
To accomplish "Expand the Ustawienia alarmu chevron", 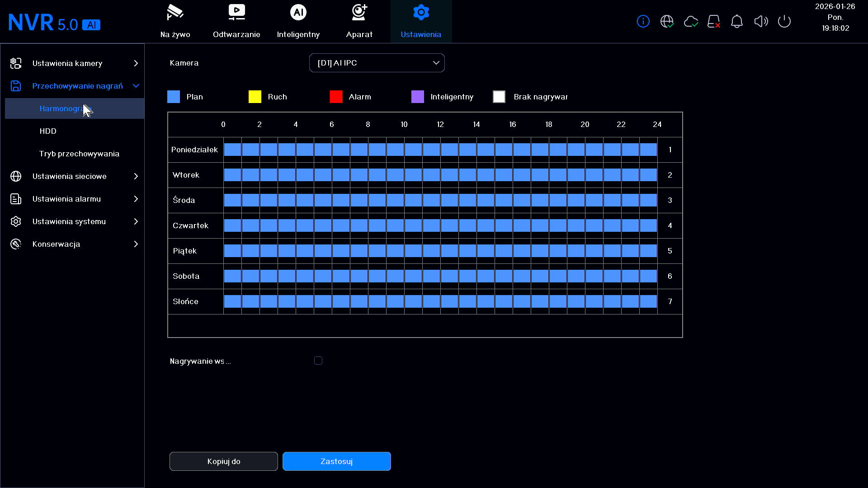I will pyautogui.click(x=136, y=199).
